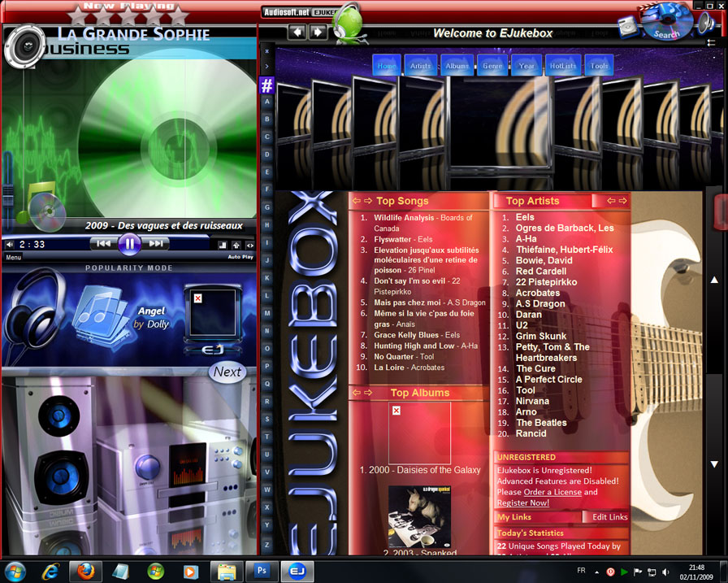Viewport: 728px width, 583px height.
Task: Click the left arrow in Top Artists header
Action: click(x=612, y=201)
